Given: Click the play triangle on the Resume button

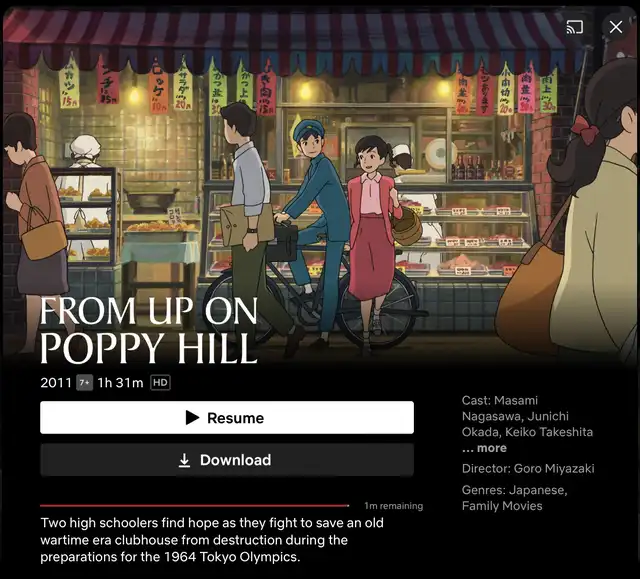Looking at the screenshot, I should [192, 417].
